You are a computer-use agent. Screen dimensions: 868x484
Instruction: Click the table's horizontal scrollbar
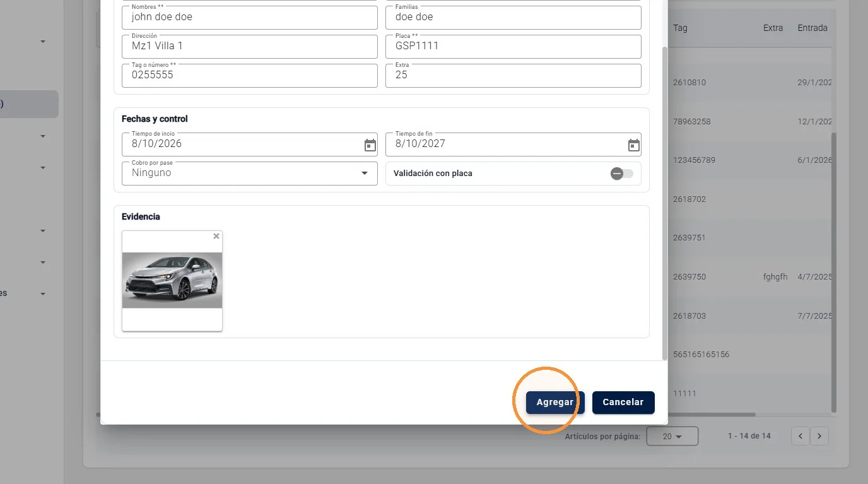coord(712,415)
